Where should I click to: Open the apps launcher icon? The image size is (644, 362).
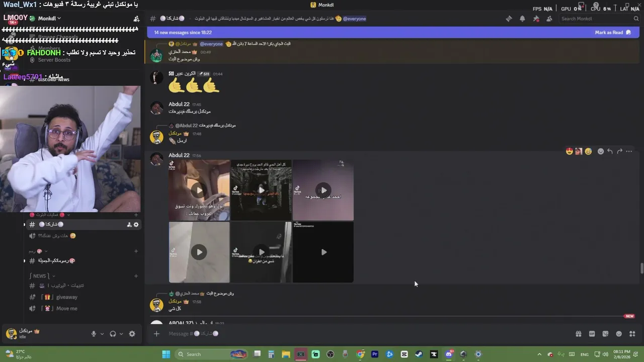[x=632, y=334]
